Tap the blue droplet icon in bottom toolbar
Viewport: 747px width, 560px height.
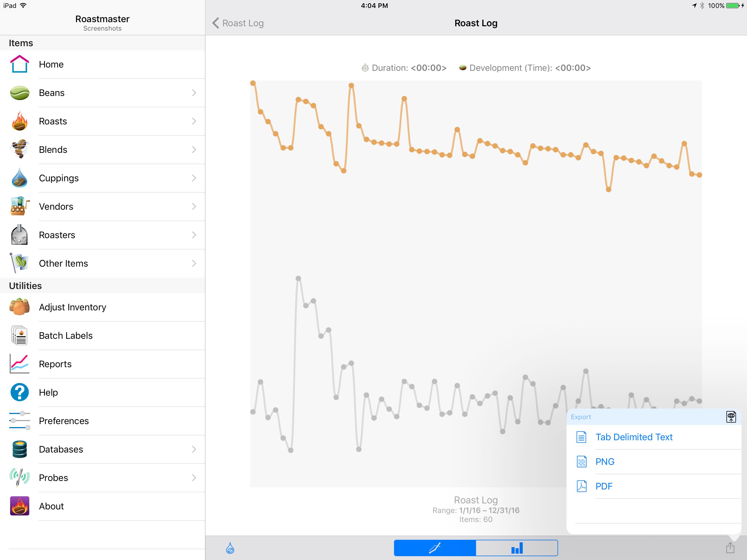tap(230, 548)
